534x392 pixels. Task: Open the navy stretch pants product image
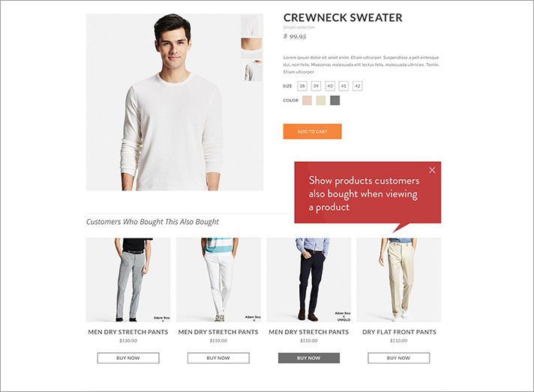pyautogui.click(x=309, y=280)
